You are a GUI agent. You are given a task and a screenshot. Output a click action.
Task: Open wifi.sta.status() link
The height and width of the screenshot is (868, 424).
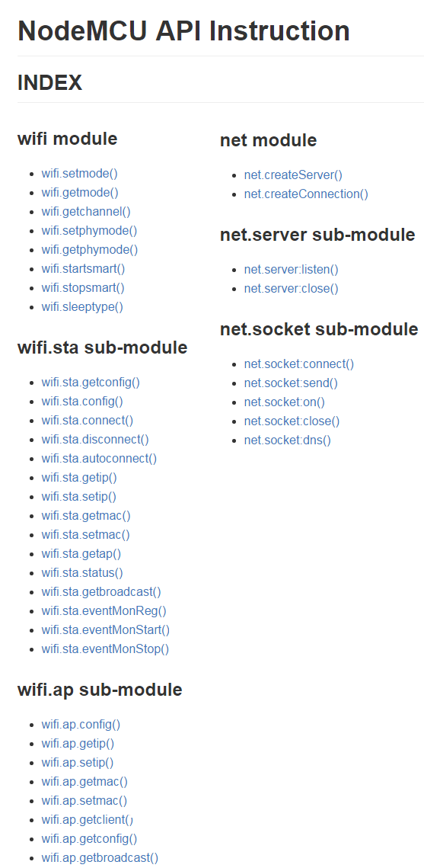pos(82,572)
